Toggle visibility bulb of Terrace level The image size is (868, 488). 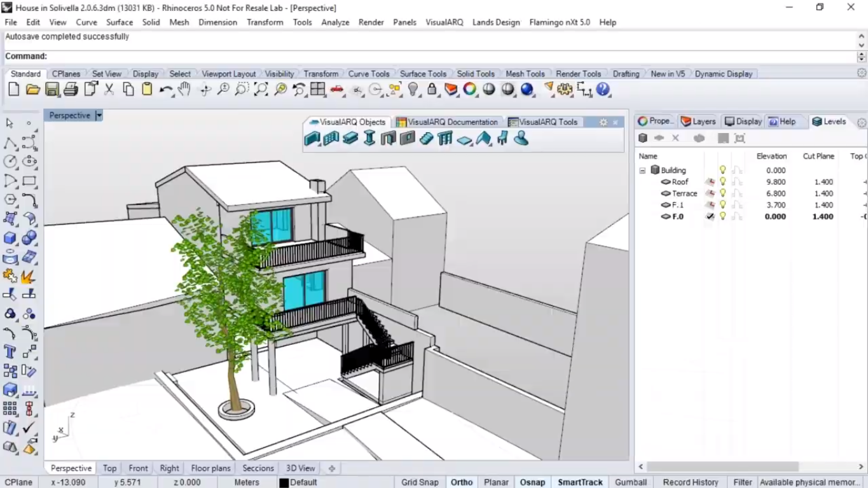(x=722, y=193)
